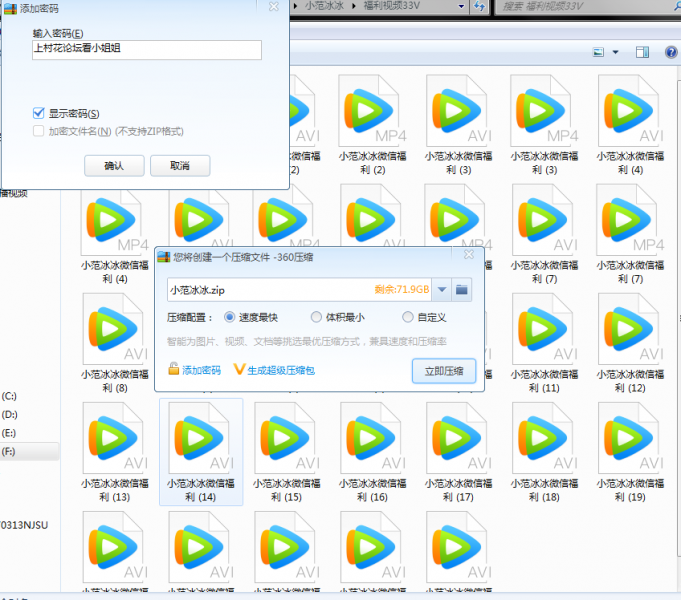Select the 速度最快 compression option
This screenshot has height=600, width=681.
[230, 317]
